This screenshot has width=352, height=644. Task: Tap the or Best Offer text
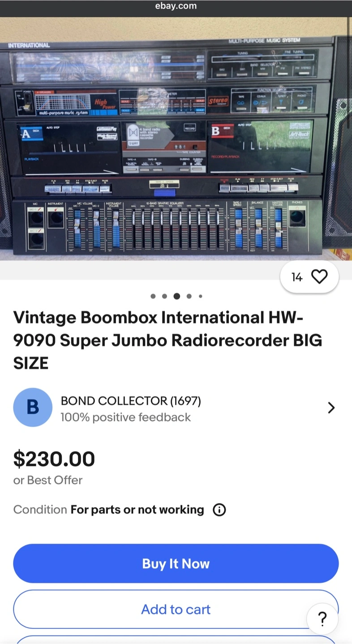[x=48, y=480]
